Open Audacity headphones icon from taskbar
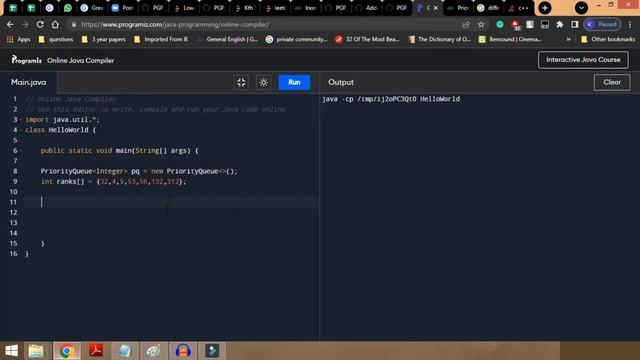This screenshot has width=640, height=360. [183, 351]
